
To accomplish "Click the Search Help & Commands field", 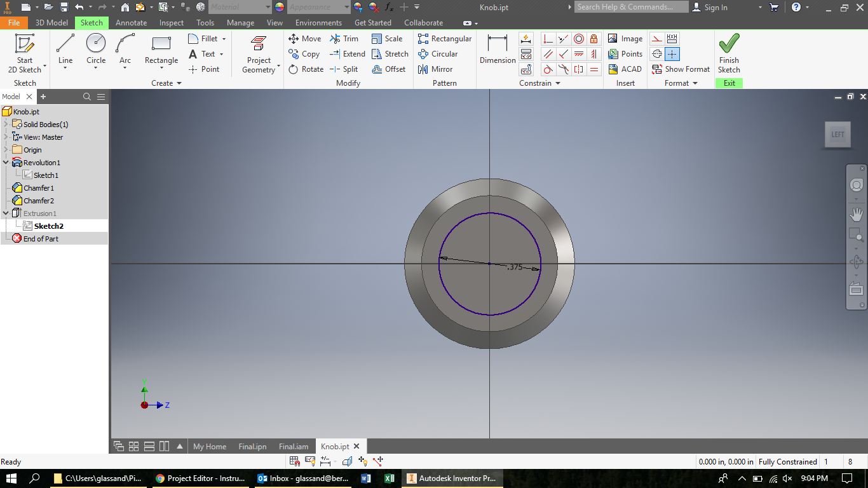I will (x=632, y=7).
